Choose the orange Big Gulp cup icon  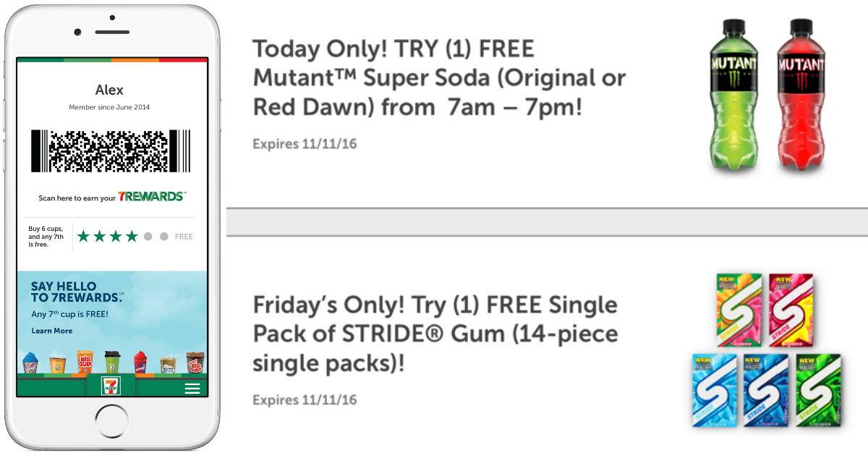(x=85, y=362)
